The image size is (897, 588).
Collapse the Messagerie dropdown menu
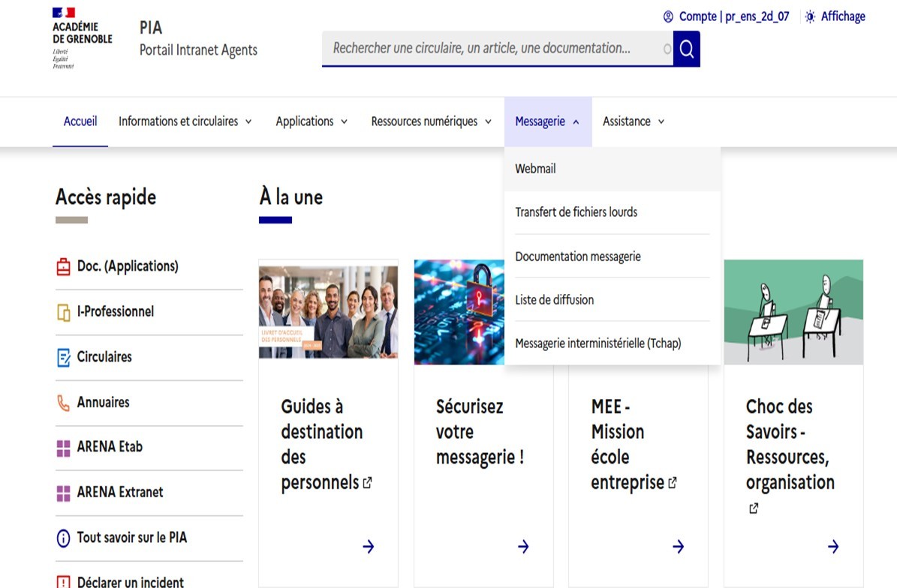[x=547, y=121]
